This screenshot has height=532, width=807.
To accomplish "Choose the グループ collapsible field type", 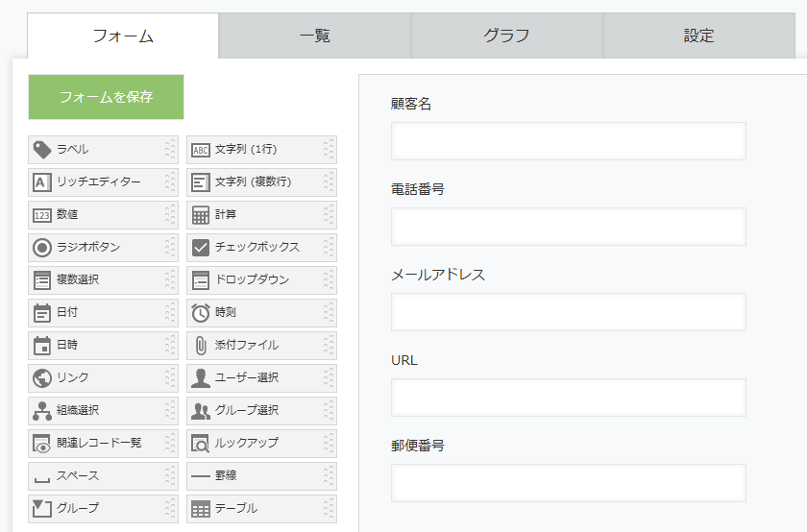I will (103, 508).
